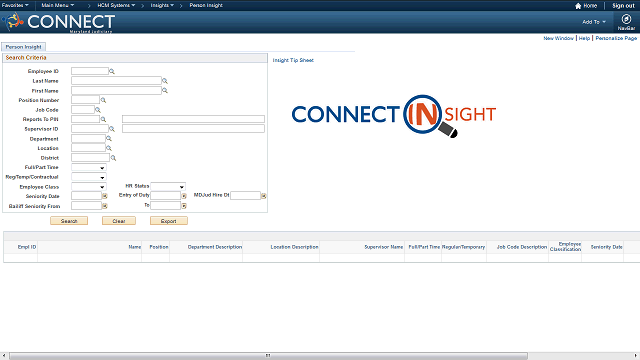Open the MDJud Hire Dt calendar picker
The image size is (640, 360).
pos(264,196)
